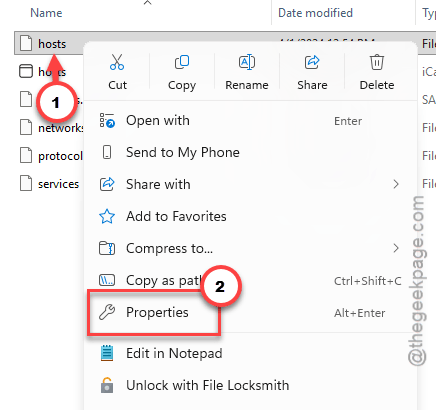Expand the Share with submenu arrow

coord(396,184)
